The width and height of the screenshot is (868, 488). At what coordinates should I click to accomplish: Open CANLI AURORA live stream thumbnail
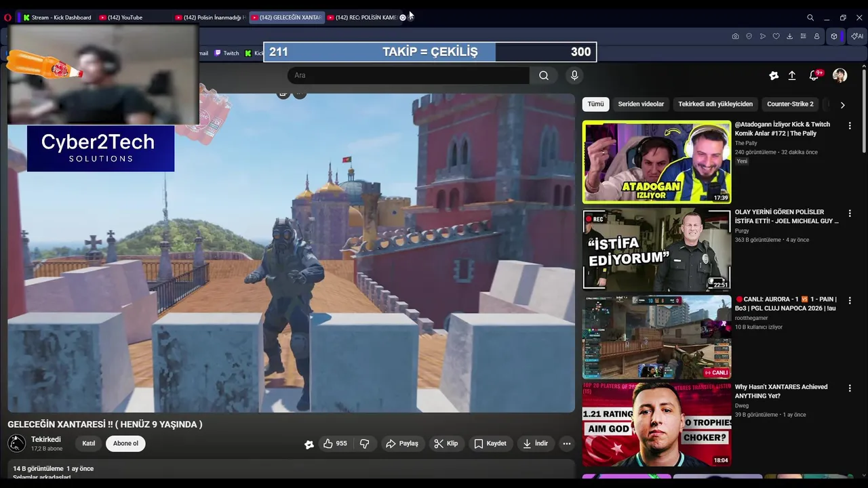click(x=656, y=337)
